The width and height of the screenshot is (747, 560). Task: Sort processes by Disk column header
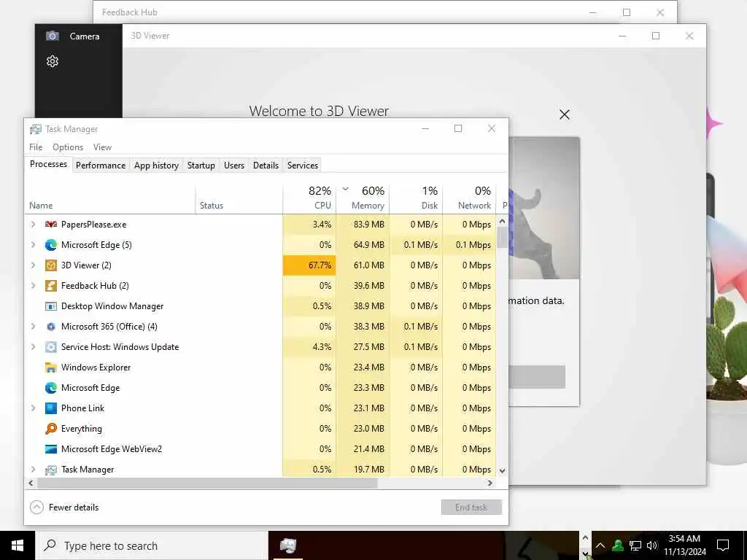[x=416, y=198]
